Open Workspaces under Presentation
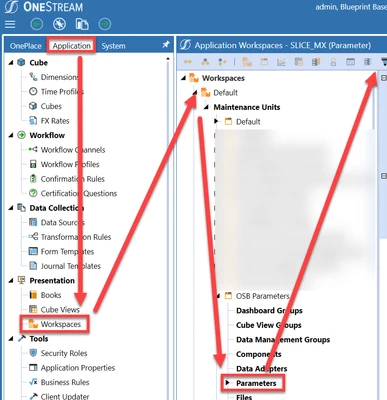387x400 pixels. (x=61, y=324)
